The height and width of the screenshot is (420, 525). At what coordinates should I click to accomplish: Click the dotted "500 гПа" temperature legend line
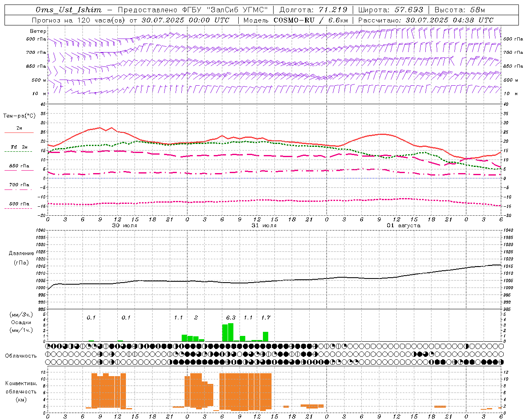point(19,208)
